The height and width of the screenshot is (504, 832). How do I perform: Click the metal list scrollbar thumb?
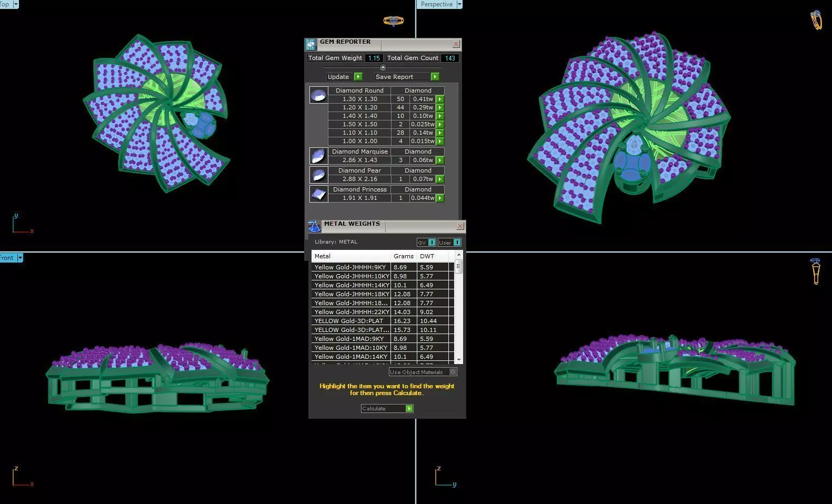tap(458, 266)
